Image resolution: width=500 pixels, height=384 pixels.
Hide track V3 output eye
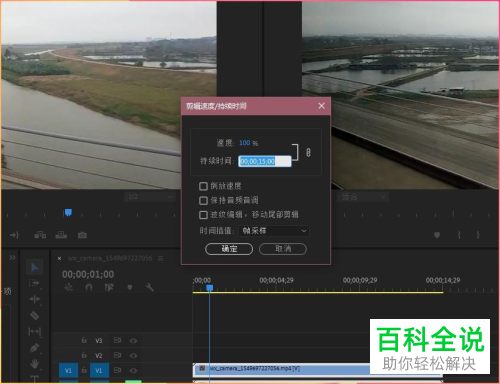click(133, 341)
